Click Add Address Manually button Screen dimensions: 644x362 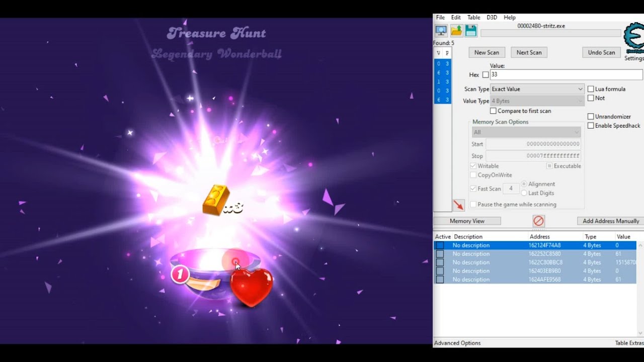click(x=611, y=221)
